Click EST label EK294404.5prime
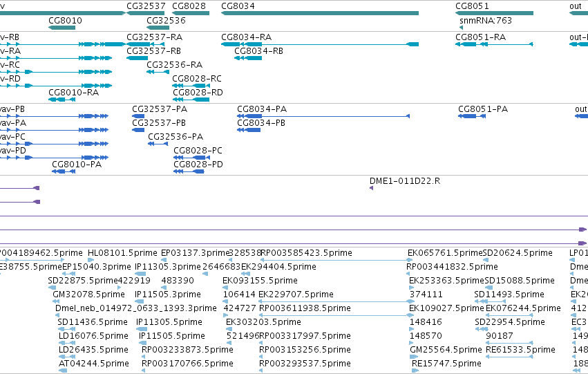This screenshot has height=374, width=588. pyautogui.click(x=278, y=267)
